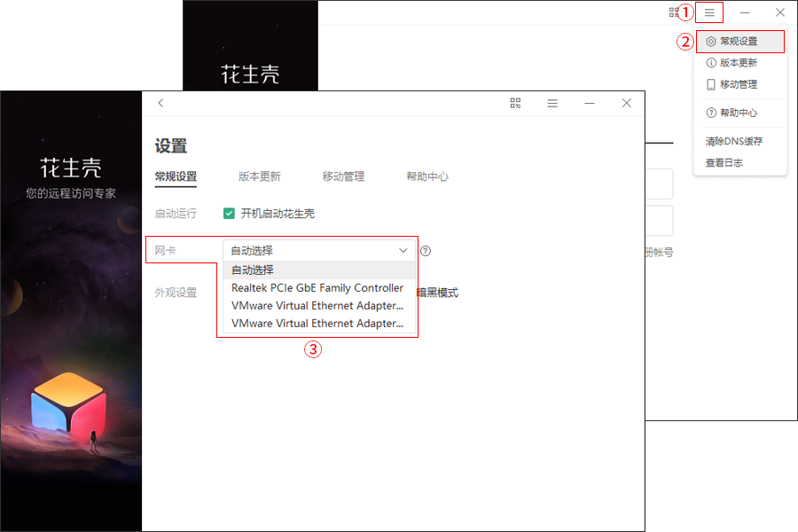Click the 启动运行 label
798x532 pixels.
[176, 214]
